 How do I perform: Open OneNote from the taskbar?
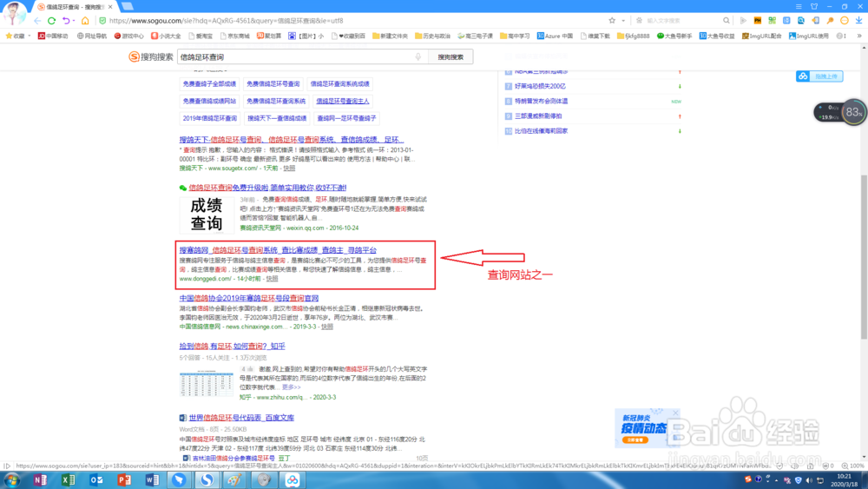click(40, 479)
